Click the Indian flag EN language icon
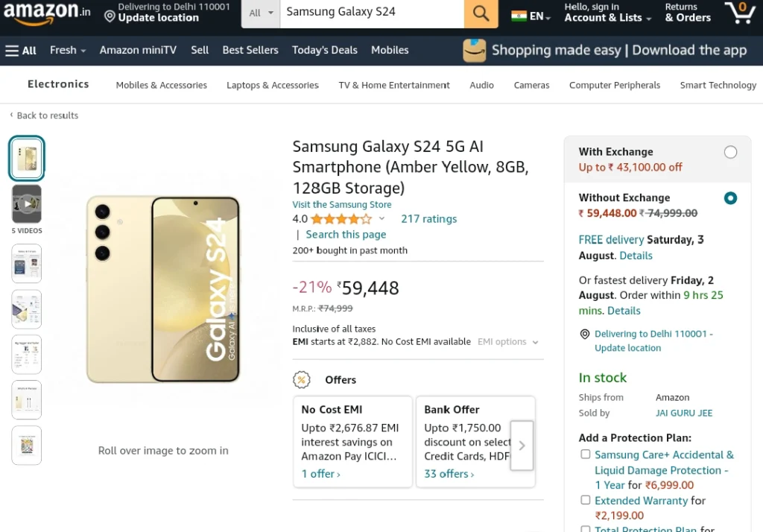This screenshot has height=532, width=763. coord(531,16)
